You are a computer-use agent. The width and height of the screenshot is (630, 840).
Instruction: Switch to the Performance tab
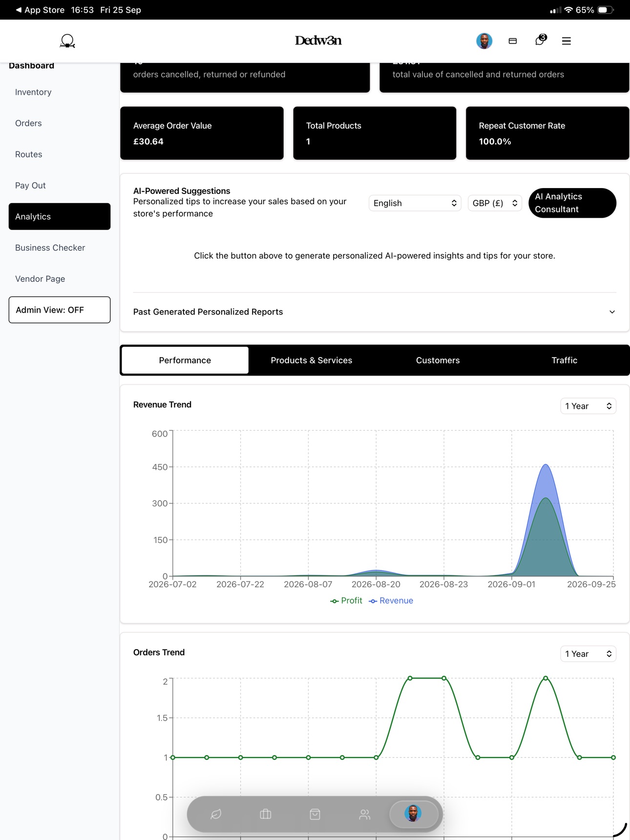point(185,360)
